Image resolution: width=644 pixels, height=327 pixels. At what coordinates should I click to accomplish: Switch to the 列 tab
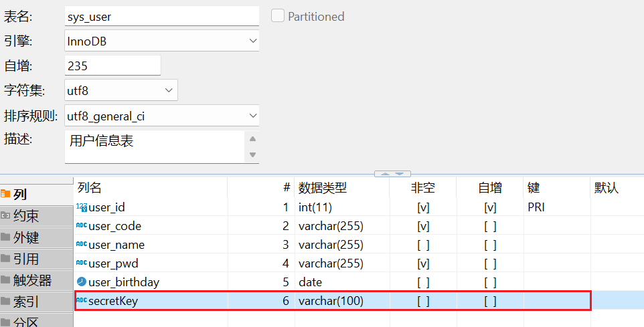tap(37, 194)
